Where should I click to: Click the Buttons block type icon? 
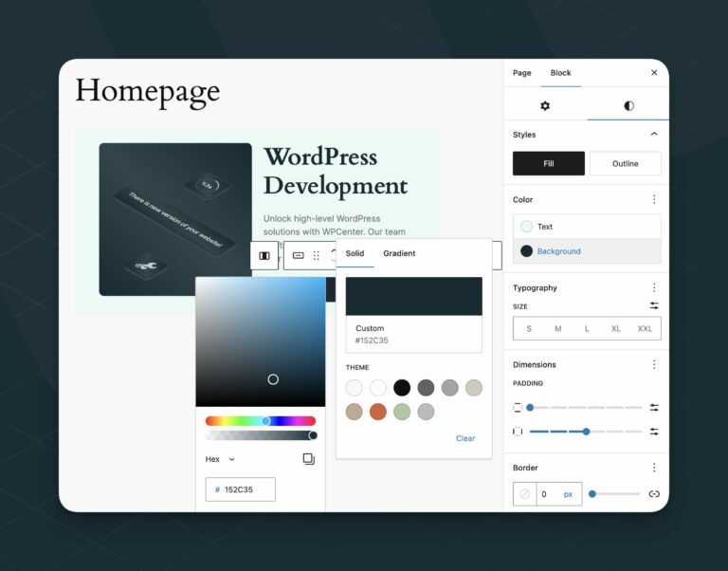(264, 255)
